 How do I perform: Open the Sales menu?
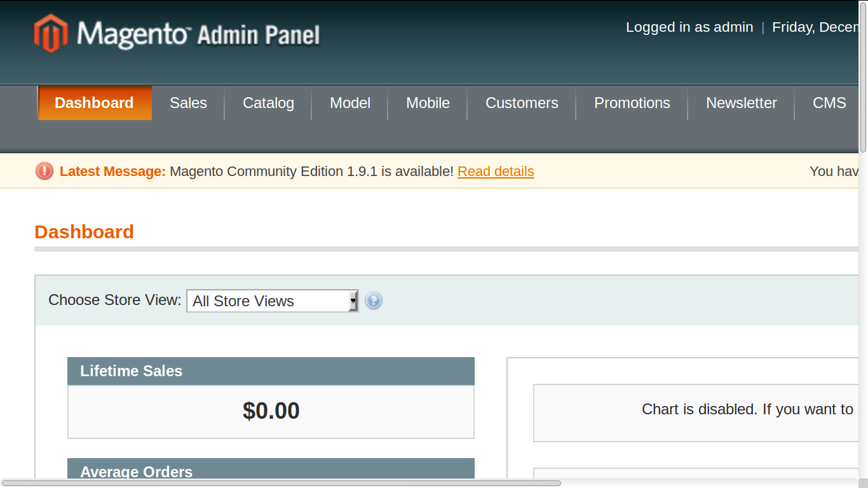188,103
